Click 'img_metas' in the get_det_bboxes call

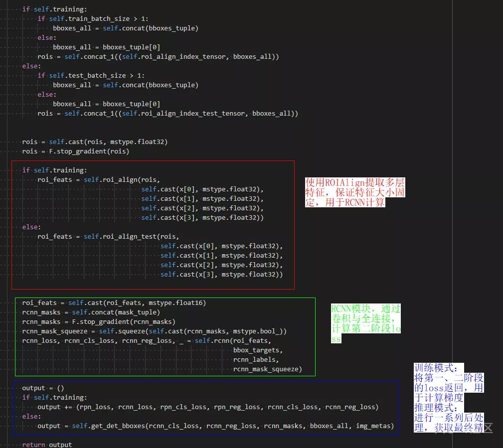tap(373, 426)
